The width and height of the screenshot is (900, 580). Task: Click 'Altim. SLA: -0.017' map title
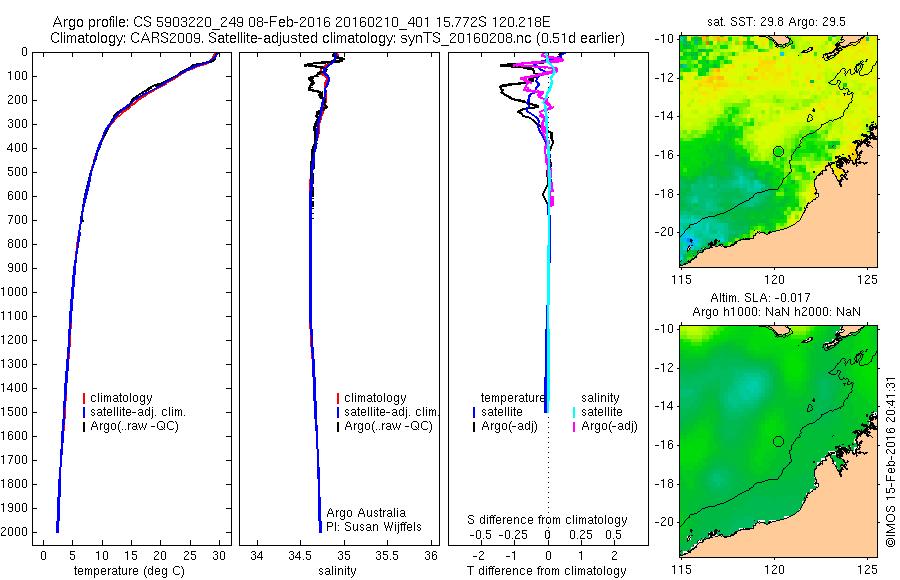pyautogui.click(x=760, y=298)
